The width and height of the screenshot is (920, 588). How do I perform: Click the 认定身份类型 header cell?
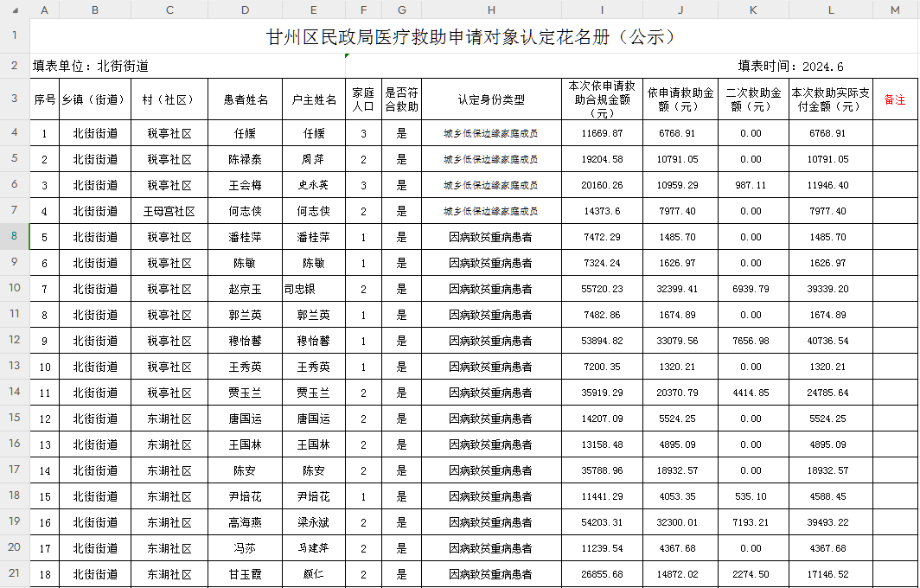(491, 99)
